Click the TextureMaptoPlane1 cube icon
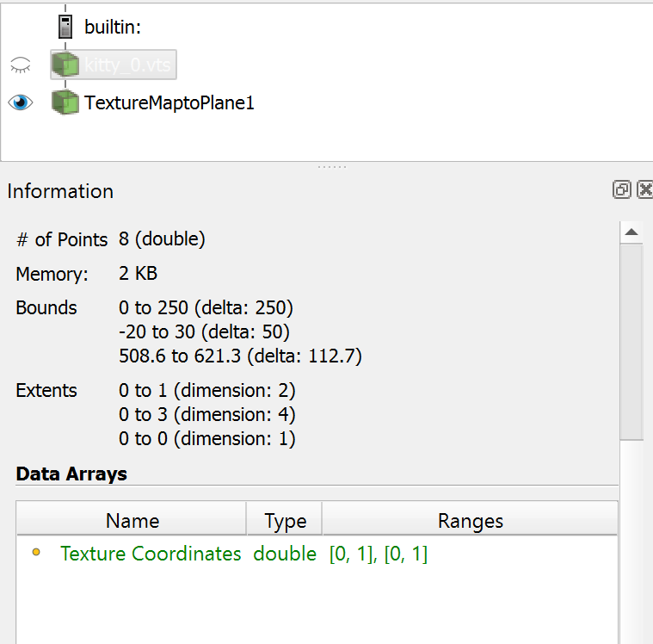 pyautogui.click(x=65, y=103)
